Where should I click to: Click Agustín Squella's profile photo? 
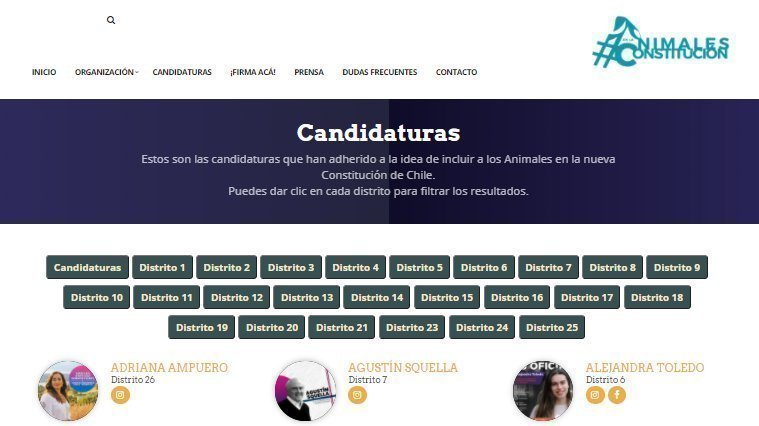click(x=305, y=391)
